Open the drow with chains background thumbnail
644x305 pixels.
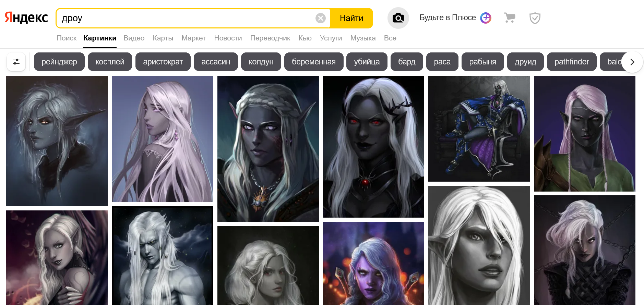click(x=585, y=250)
